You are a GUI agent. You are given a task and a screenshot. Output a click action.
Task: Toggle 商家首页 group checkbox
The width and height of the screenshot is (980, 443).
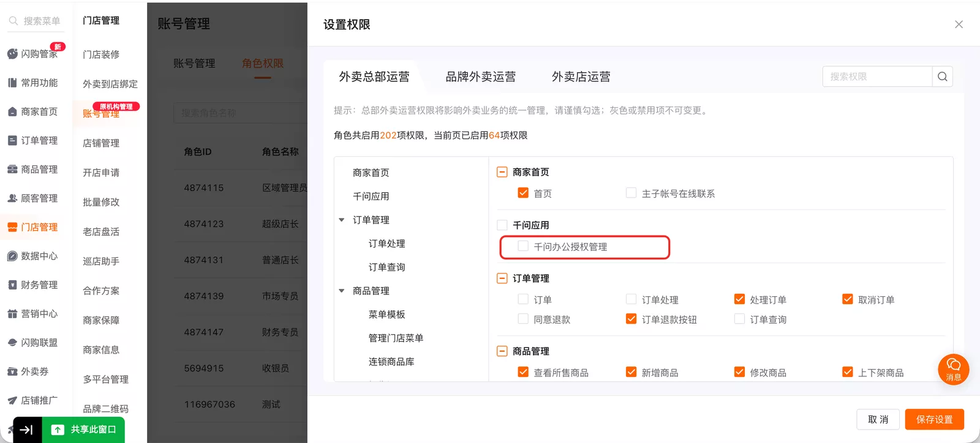click(x=502, y=172)
